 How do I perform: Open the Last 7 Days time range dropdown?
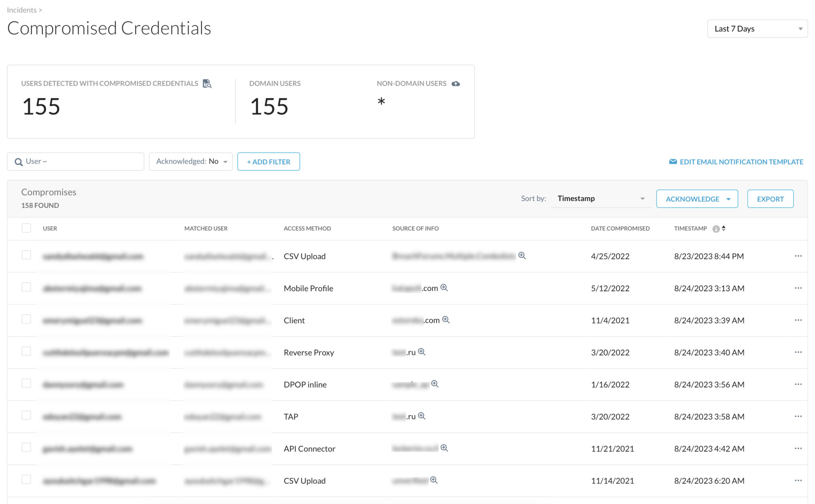[x=757, y=28]
